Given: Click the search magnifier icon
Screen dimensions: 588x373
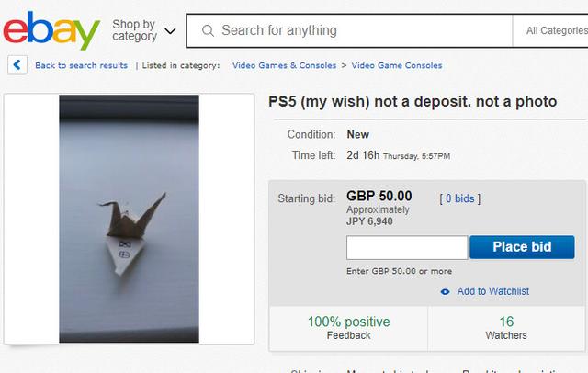Looking at the screenshot, I should [x=208, y=30].
